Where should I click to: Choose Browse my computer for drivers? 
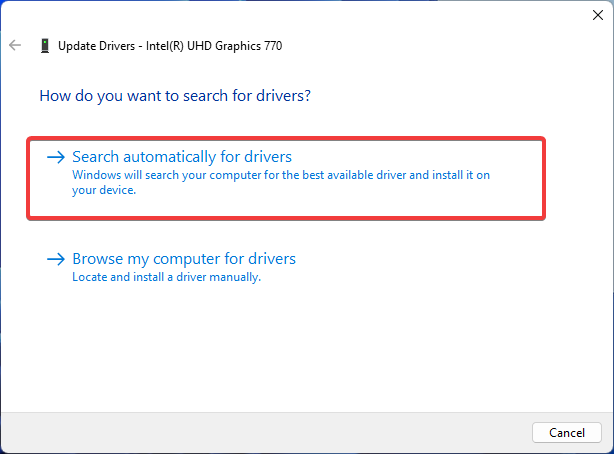tap(171, 268)
